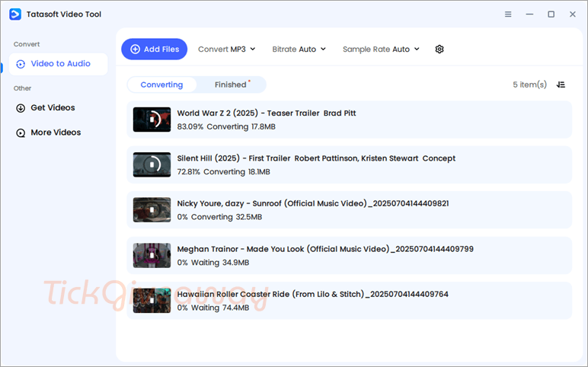Select the Hawaiian Roller Coaster Ride title
Image resolution: width=588 pixels, height=367 pixels.
[x=312, y=294]
